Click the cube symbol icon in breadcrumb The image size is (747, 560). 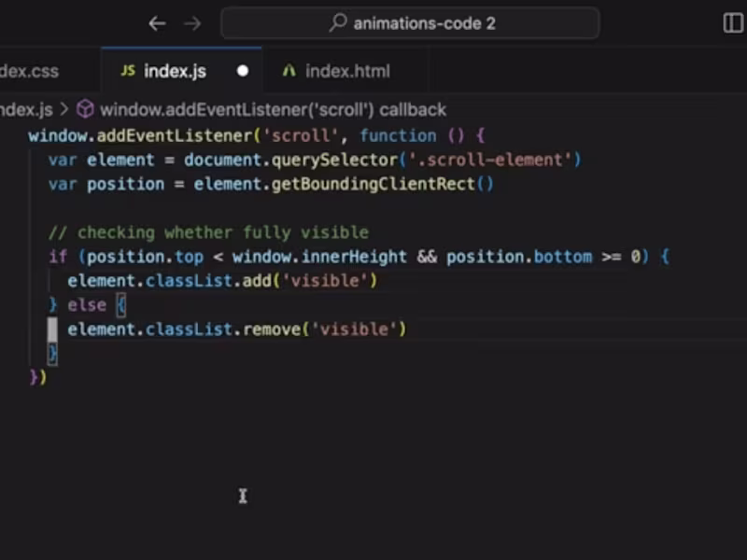click(85, 109)
